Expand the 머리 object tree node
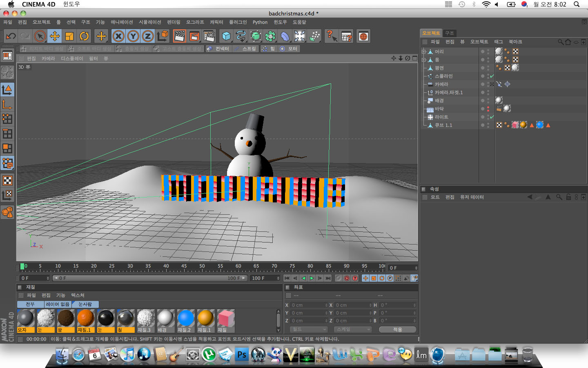The image size is (588, 368). 424,52
